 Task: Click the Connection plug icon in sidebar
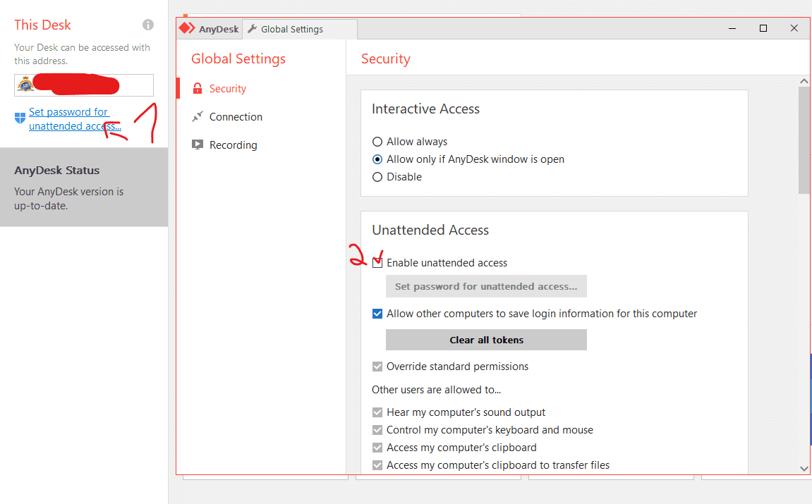tap(198, 117)
